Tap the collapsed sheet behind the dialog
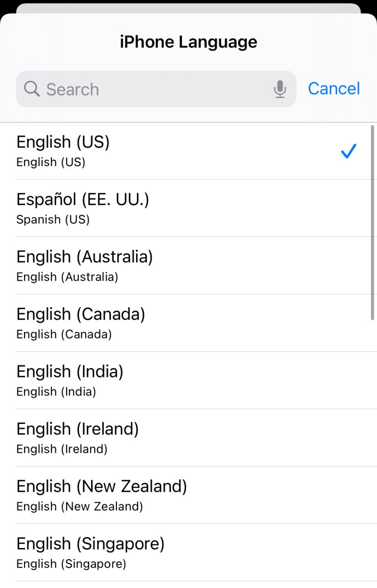Viewport: 377px width, 588px height. (x=188, y=8)
